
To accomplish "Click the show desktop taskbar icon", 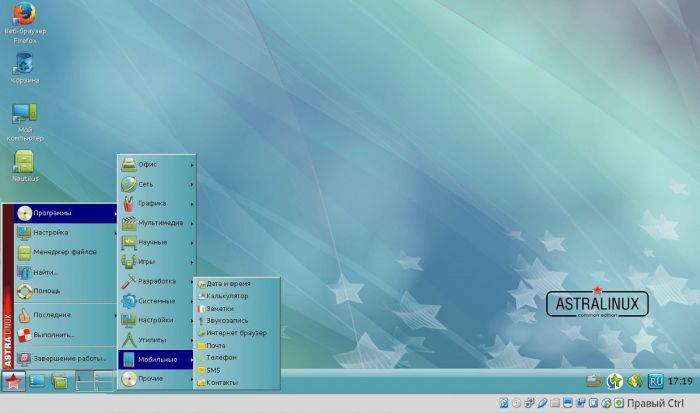I will tap(37, 381).
